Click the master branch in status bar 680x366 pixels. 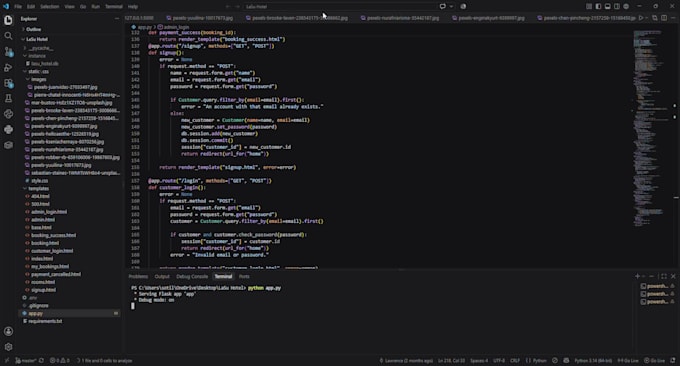tap(26, 360)
